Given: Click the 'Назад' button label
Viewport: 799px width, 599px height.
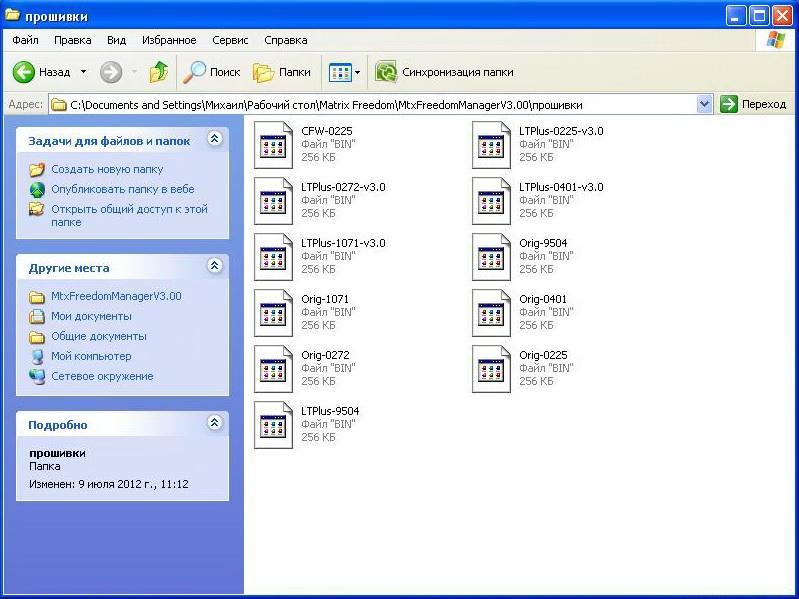Looking at the screenshot, I should click(55, 72).
